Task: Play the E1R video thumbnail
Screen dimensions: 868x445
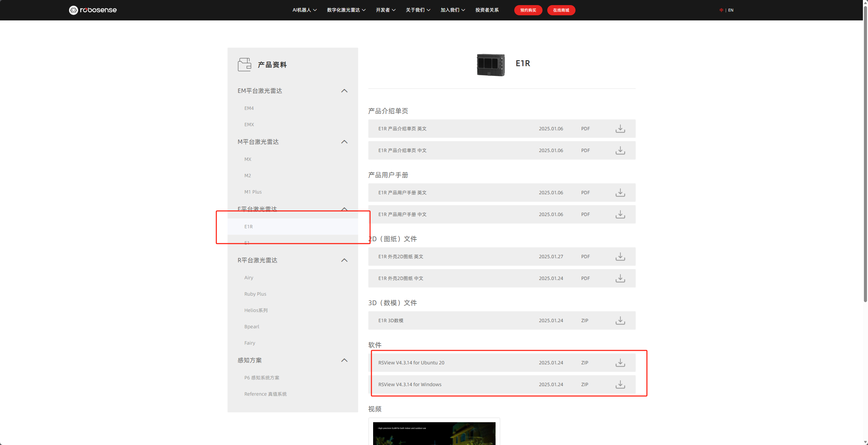Action: [x=434, y=433]
